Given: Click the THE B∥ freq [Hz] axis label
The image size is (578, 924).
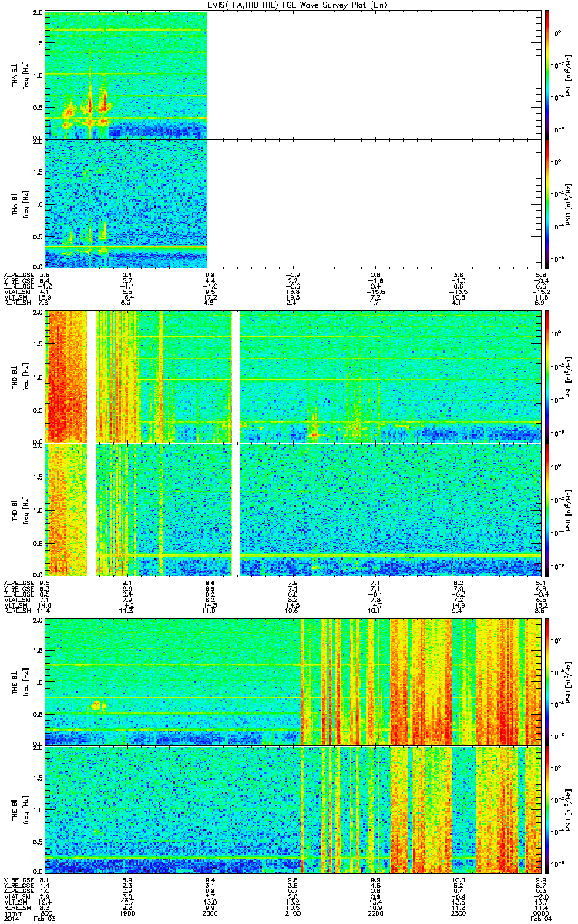Looking at the screenshot, I should tap(22, 810).
